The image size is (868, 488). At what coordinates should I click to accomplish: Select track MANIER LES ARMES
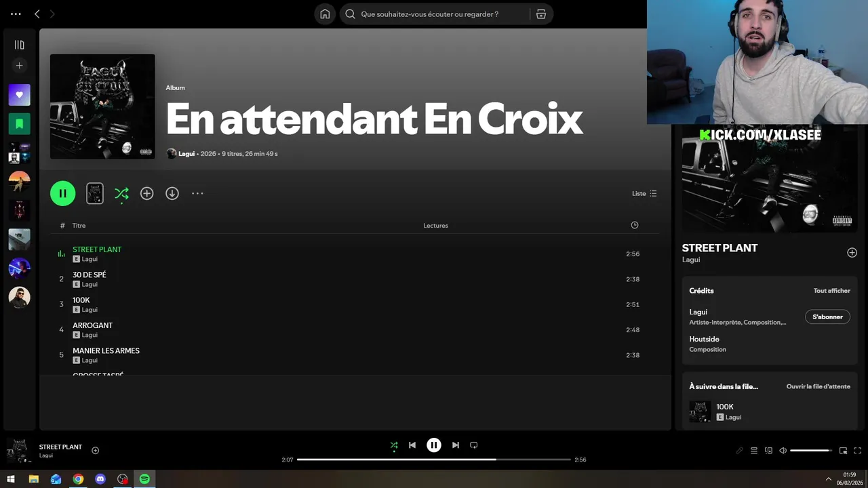354,355
